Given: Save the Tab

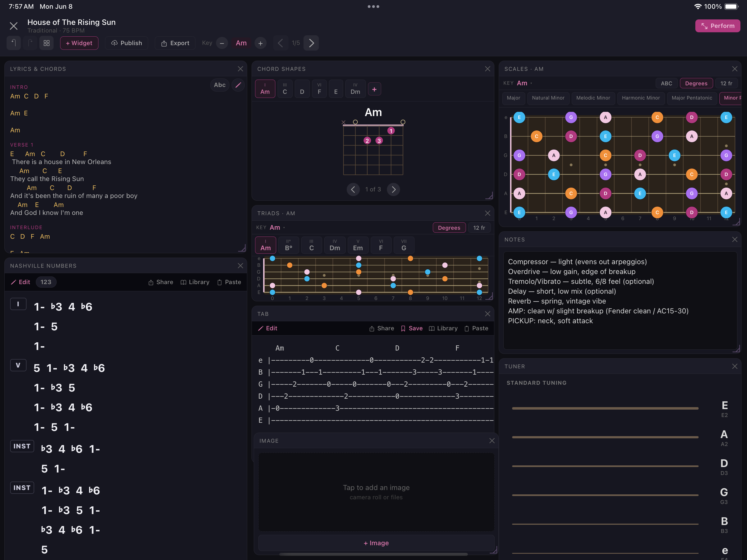Looking at the screenshot, I should click(x=412, y=328).
